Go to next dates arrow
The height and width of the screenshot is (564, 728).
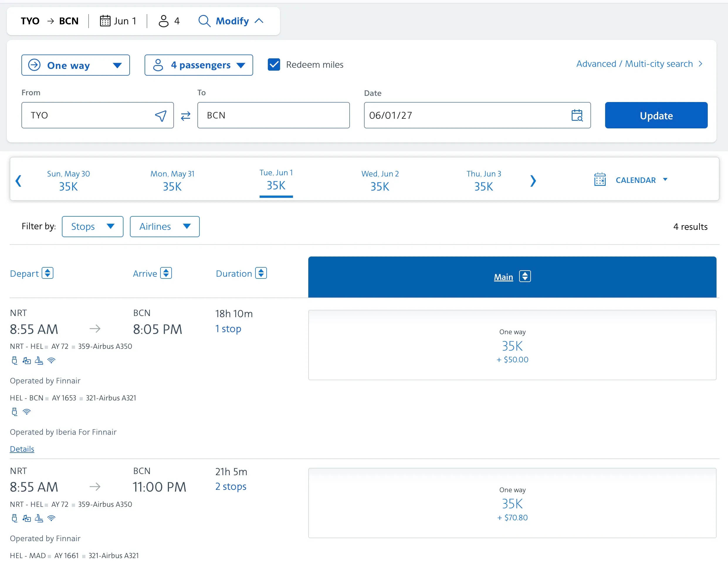pos(533,181)
